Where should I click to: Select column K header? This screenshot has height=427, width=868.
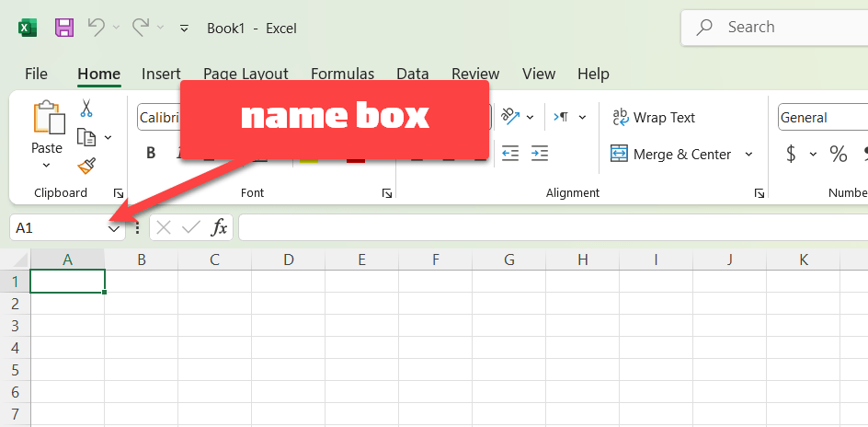(x=804, y=260)
